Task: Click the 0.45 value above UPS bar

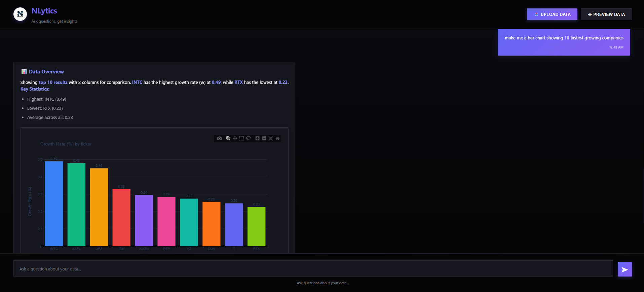Action: click(99, 166)
